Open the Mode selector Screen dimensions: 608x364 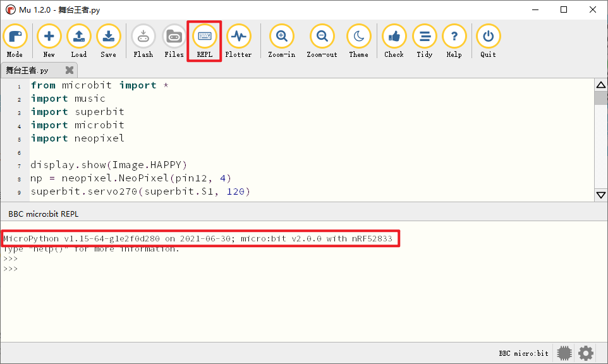point(15,40)
